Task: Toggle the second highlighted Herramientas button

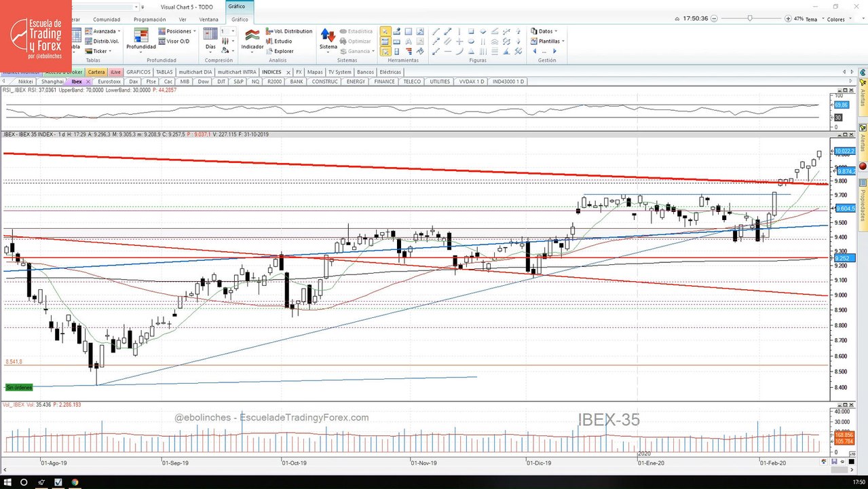Action: coord(385,41)
